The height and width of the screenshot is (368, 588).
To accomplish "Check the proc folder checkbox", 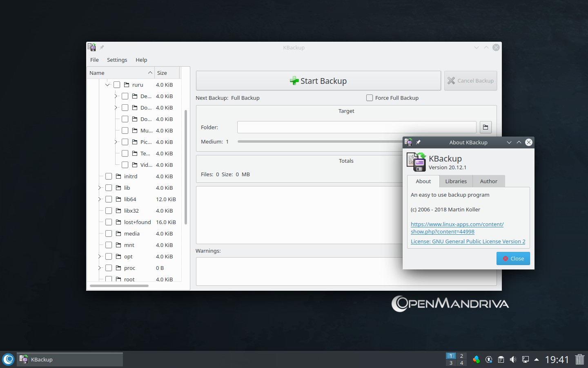I will tap(109, 268).
